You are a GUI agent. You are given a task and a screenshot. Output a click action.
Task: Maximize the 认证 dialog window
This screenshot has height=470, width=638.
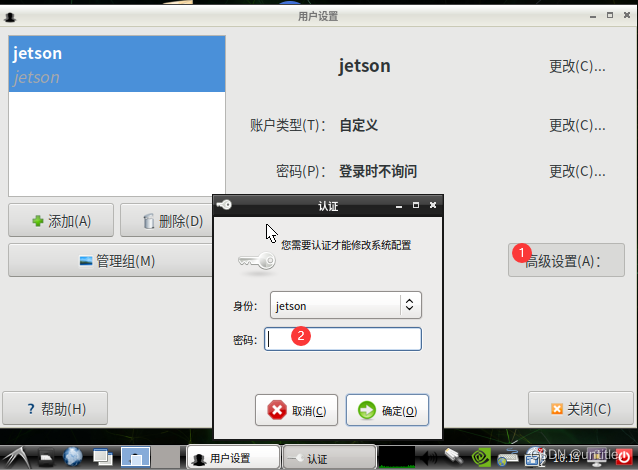point(416,205)
